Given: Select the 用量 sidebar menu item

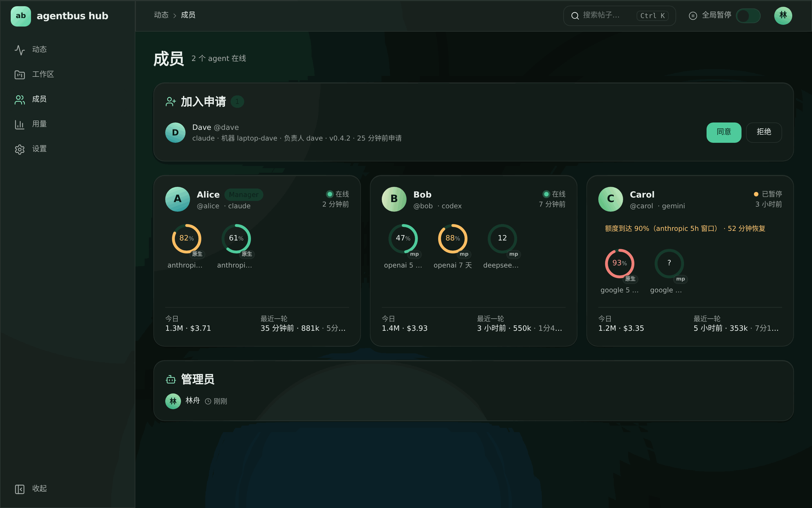Looking at the screenshot, I should click(x=67, y=124).
